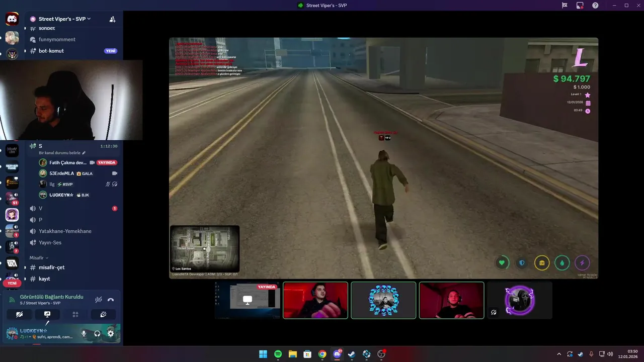Join the V voice channel
The image size is (644, 362).
pos(73,208)
